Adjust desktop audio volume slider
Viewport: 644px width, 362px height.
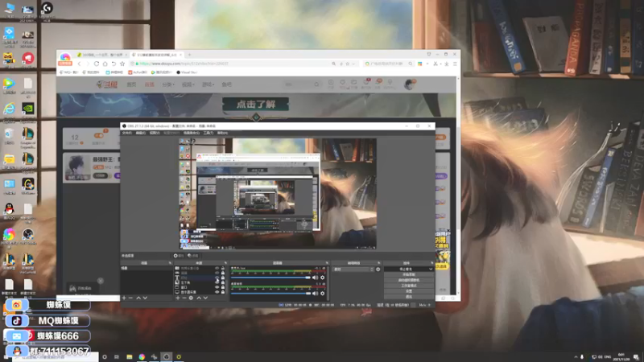click(270, 278)
